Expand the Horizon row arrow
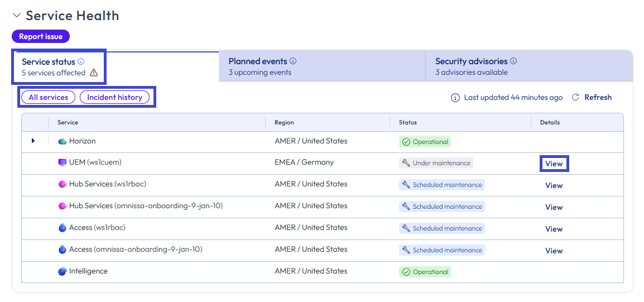Viewport: 644px width, 302px height. (33, 141)
